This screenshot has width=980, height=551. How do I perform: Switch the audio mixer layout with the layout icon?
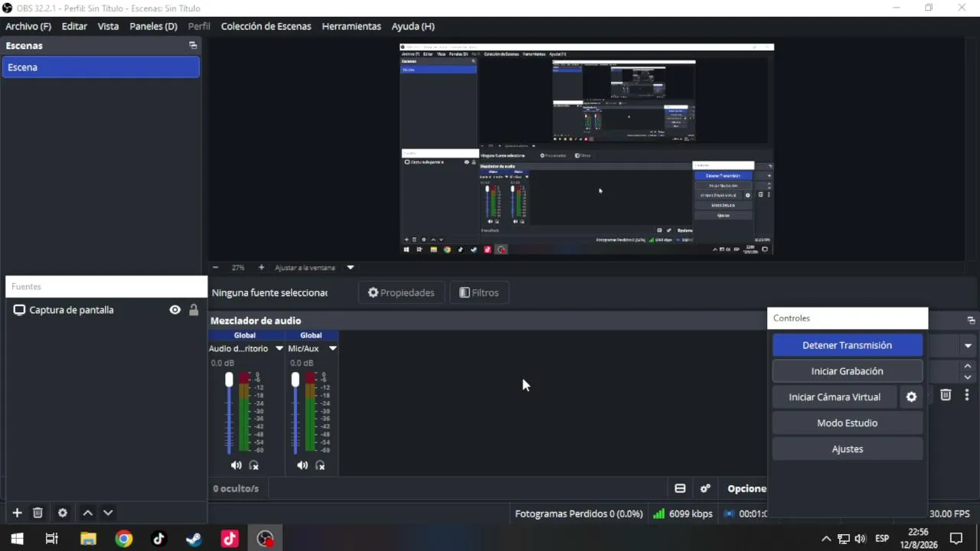[x=680, y=488]
